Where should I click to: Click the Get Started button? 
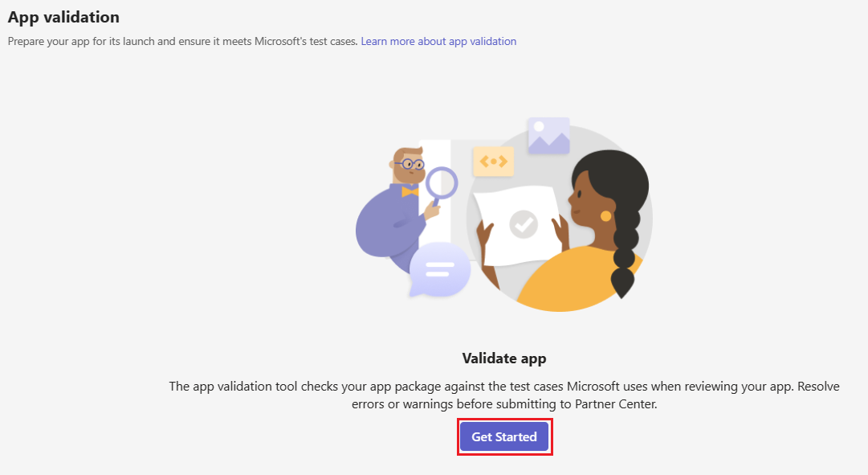pos(504,436)
